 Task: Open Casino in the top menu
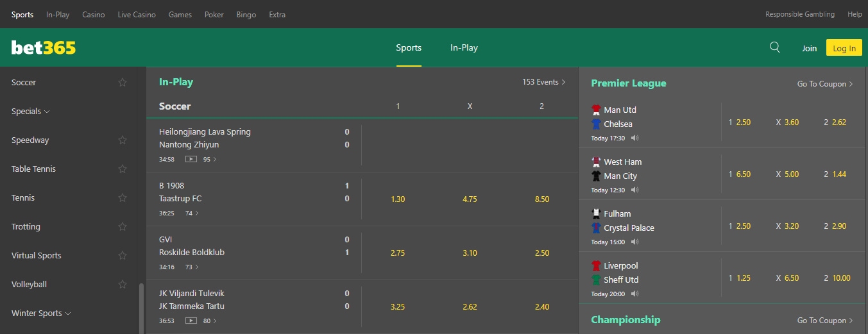[x=94, y=14]
